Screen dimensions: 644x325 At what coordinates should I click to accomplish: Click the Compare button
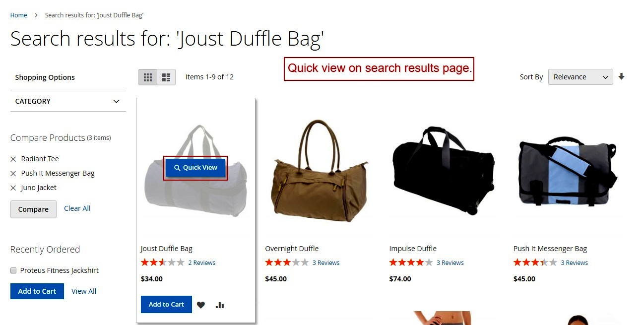coord(33,209)
